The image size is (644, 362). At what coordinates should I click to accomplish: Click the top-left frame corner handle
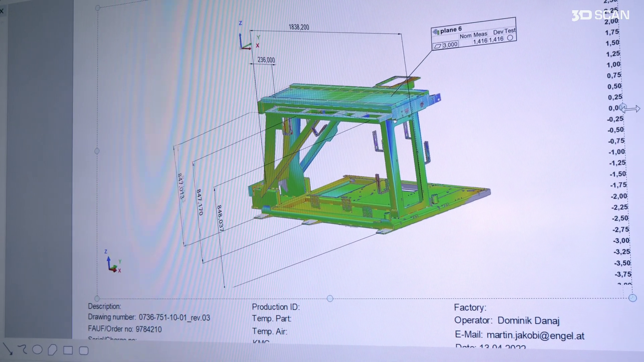(x=98, y=8)
